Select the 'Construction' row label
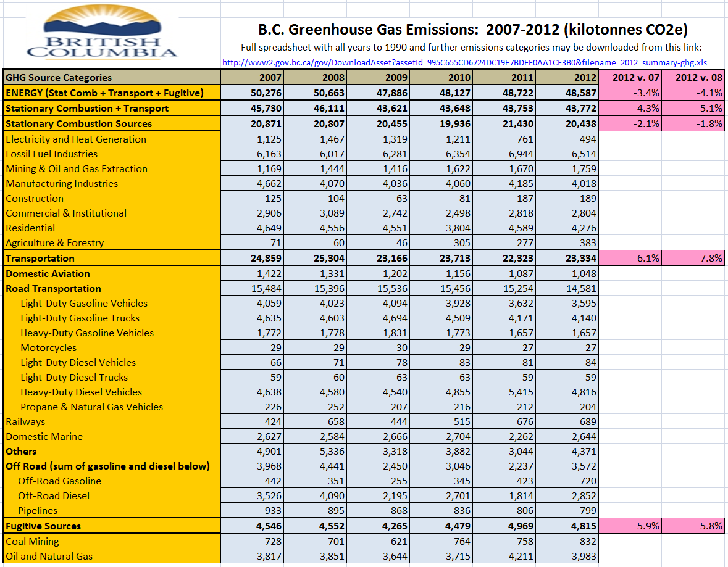 pos(112,198)
